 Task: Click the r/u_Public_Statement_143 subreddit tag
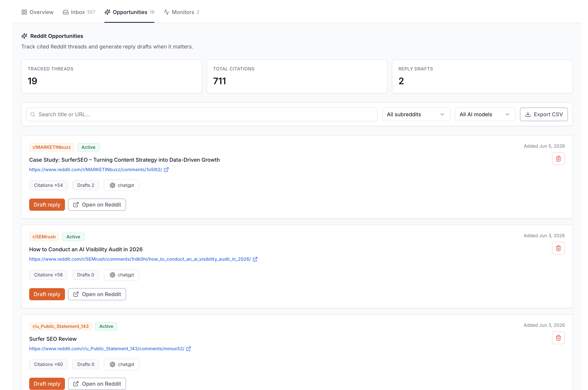[60, 326]
